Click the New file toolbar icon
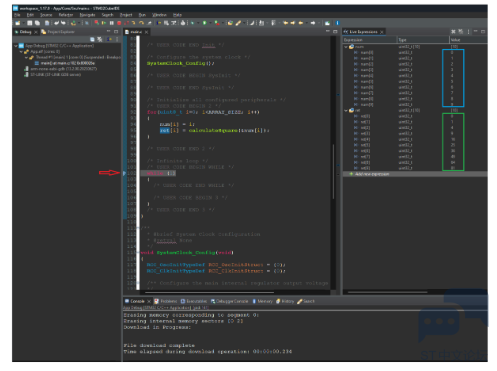Screen dimensions: 497x371 [18, 23]
